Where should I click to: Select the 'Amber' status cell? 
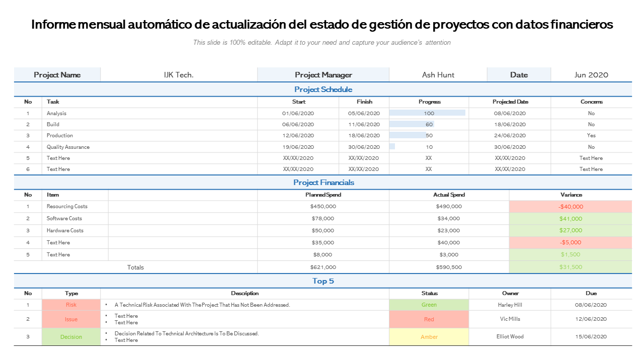click(429, 337)
